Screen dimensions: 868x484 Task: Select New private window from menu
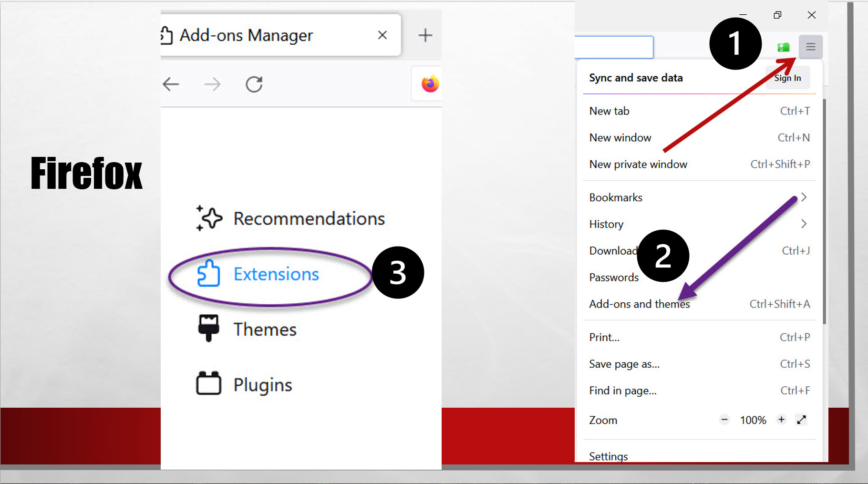(638, 165)
